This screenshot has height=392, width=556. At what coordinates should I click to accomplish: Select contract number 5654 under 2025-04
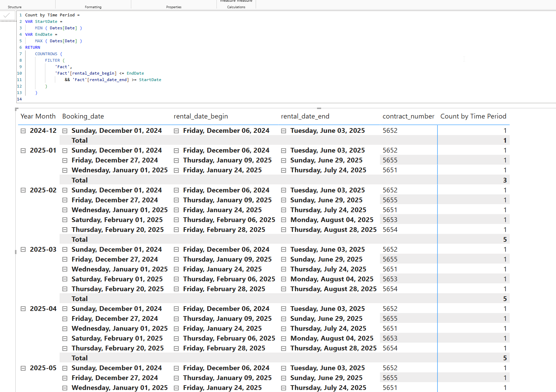[390, 348]
